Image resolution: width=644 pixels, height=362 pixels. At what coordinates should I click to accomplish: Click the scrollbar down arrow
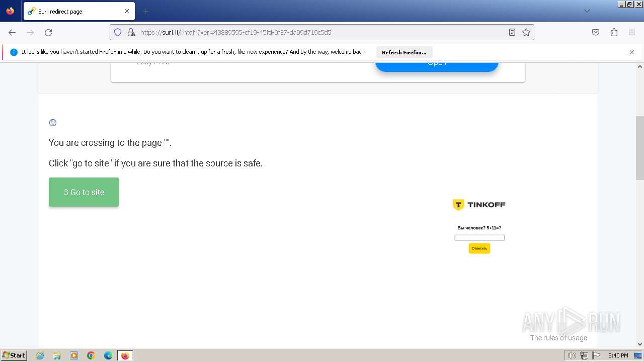coord(640,344)
